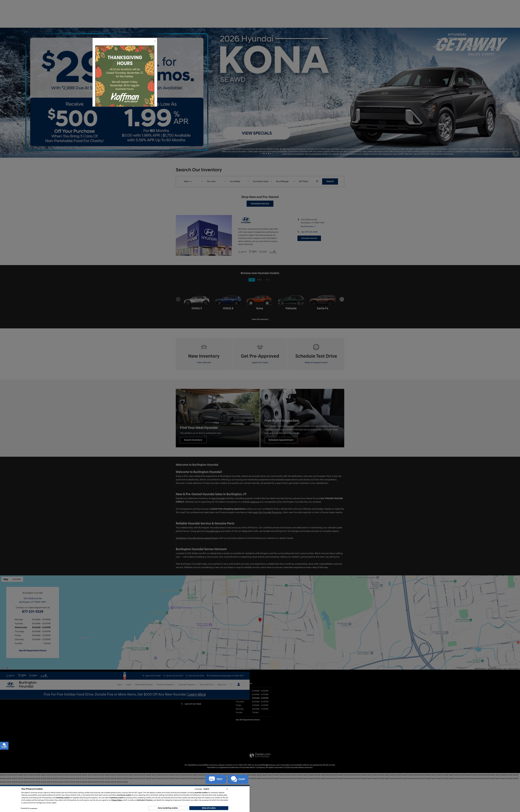Click the inventory Search button
This screenshot has height=812, width=520.
coord(330,181)
